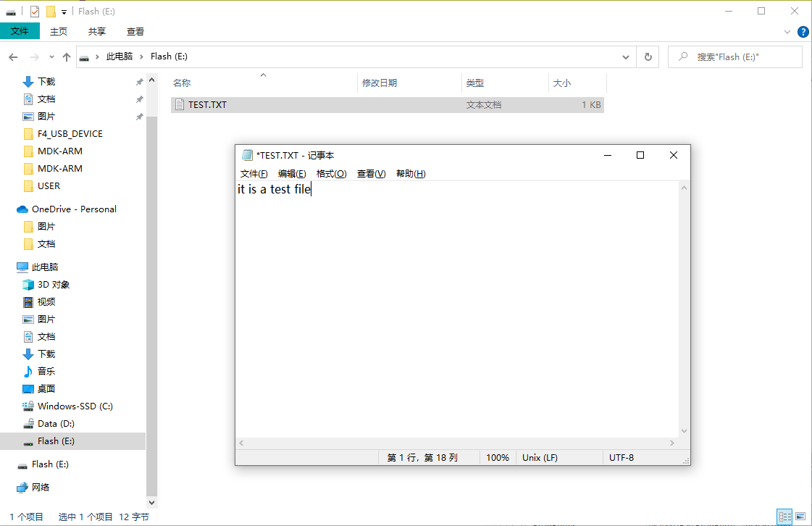Image resolution: width=812 pixels, height=526 pixels.
Task: Switch to the 共享 ribbon tab
Action: coord(97,32)
